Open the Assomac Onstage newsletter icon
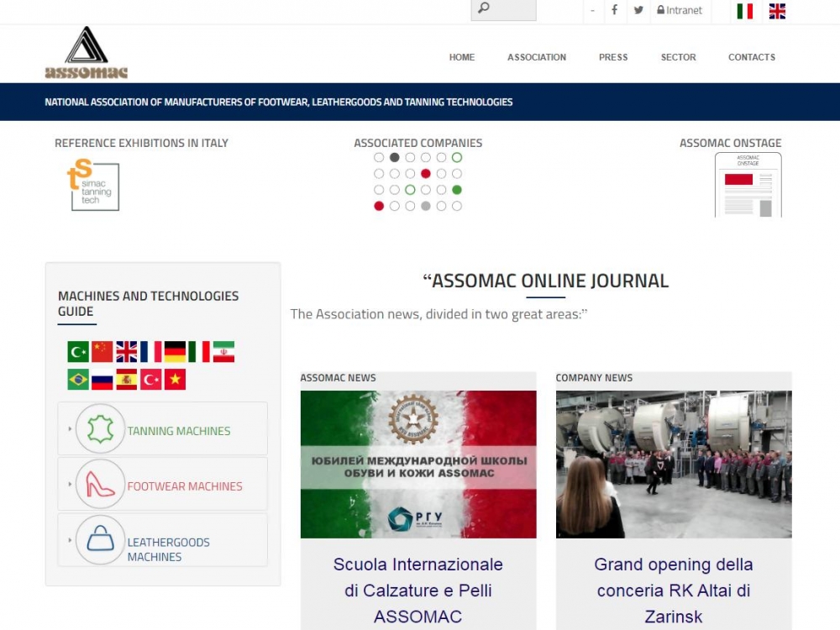Screen dimensions: 840x630 748,185
